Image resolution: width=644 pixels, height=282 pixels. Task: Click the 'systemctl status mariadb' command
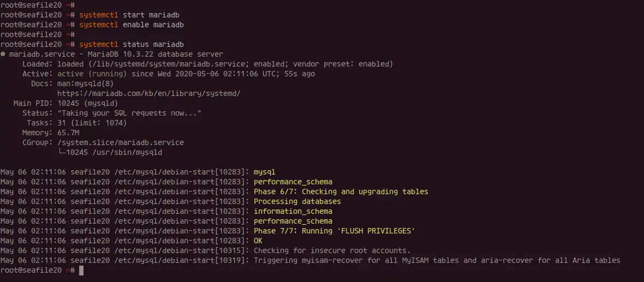click(131, 44)
